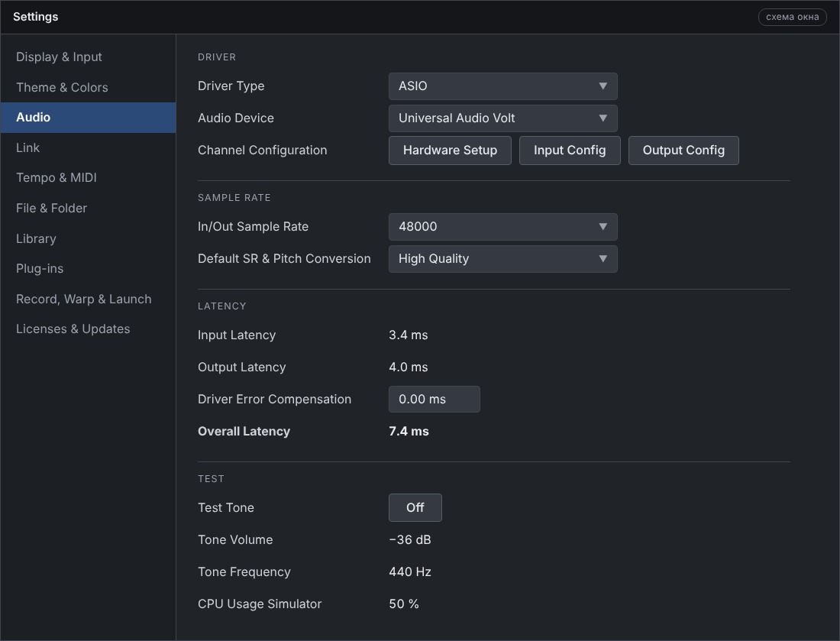Click the Audio Device label
840x641 pixels.
tap(236, 118)
